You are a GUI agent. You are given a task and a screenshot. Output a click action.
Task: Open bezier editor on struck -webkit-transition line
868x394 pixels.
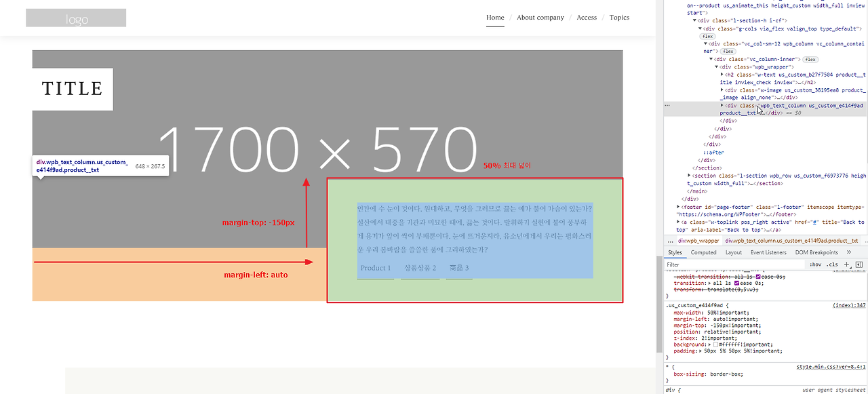(x=758, y=277)
